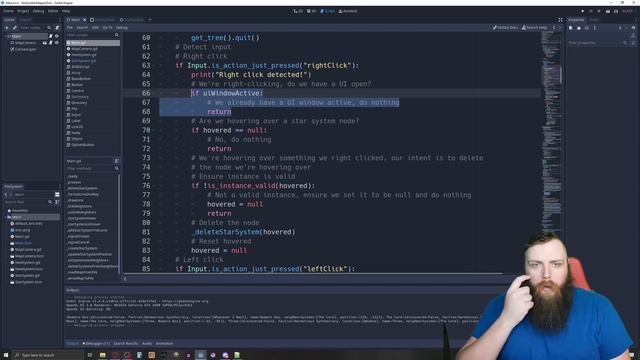Viewport: 640px width, 360px height.
Task: Play the project
Action: (x=582, y=11)
